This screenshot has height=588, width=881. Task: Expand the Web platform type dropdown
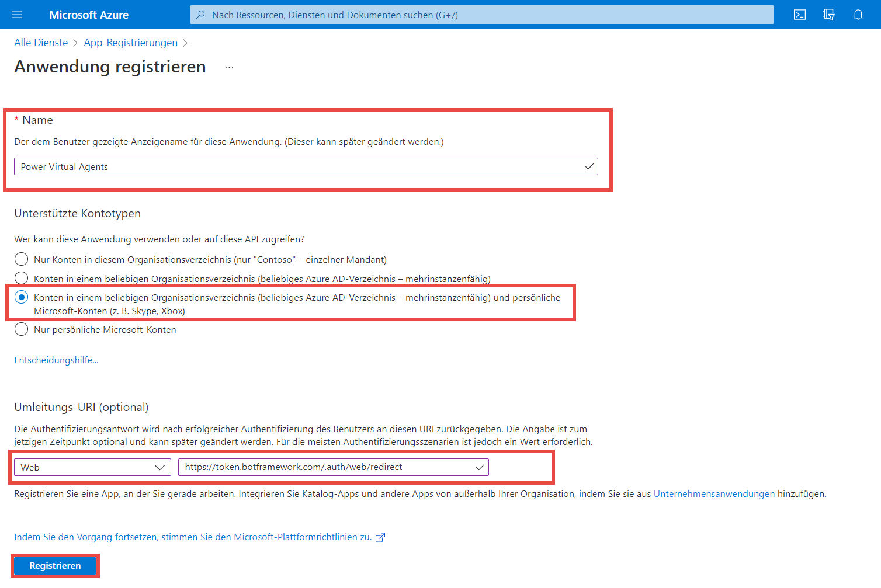pyautogui.click(x=92, y=467)
